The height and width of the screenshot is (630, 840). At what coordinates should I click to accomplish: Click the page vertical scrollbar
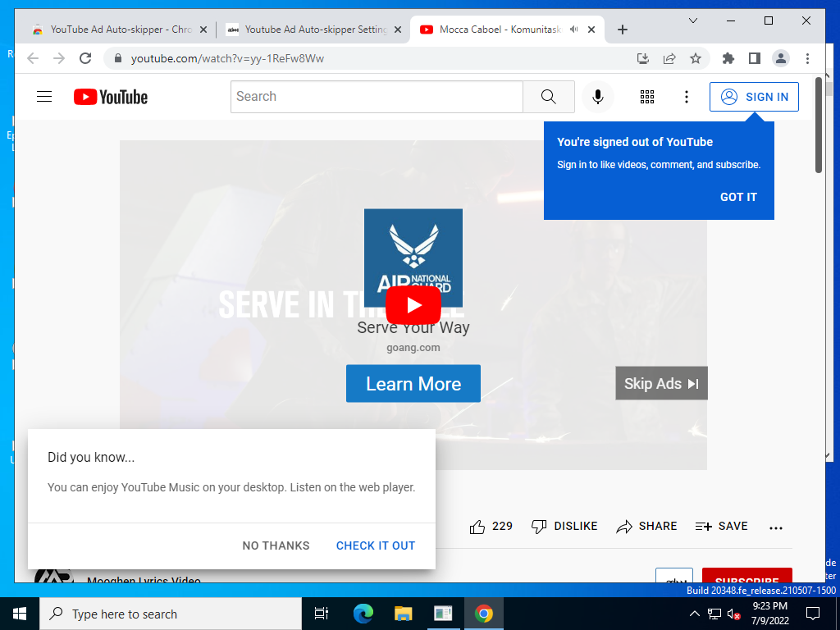(x=819, y=126)
